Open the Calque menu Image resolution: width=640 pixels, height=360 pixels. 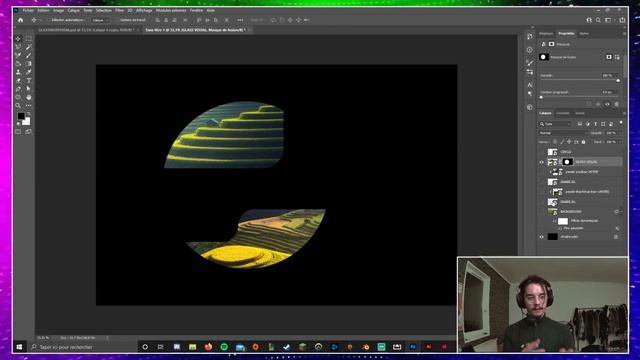[73, 10]
